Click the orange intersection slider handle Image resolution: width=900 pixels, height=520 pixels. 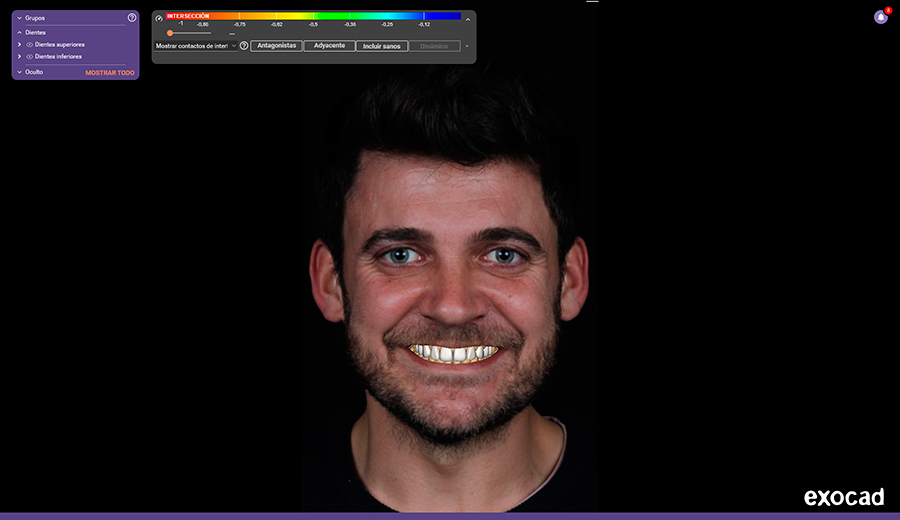170,33
